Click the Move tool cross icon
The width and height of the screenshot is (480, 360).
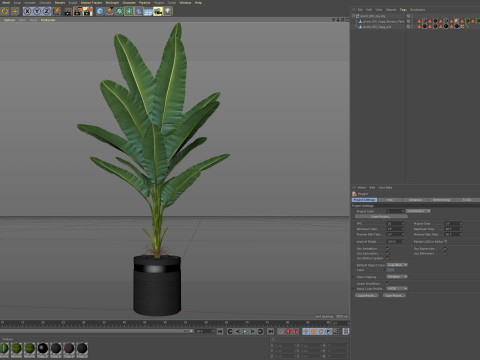[x=15, y=11]
